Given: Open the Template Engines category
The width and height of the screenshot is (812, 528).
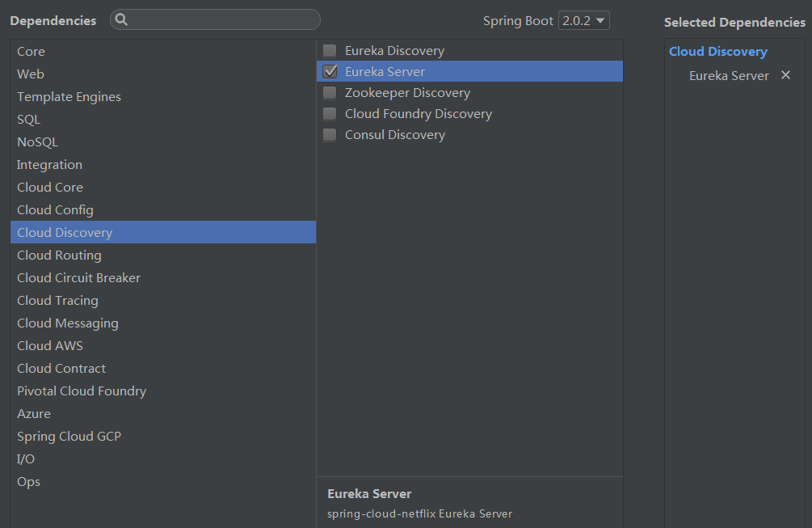Looking at the screenshot, I should pos(163,97).
